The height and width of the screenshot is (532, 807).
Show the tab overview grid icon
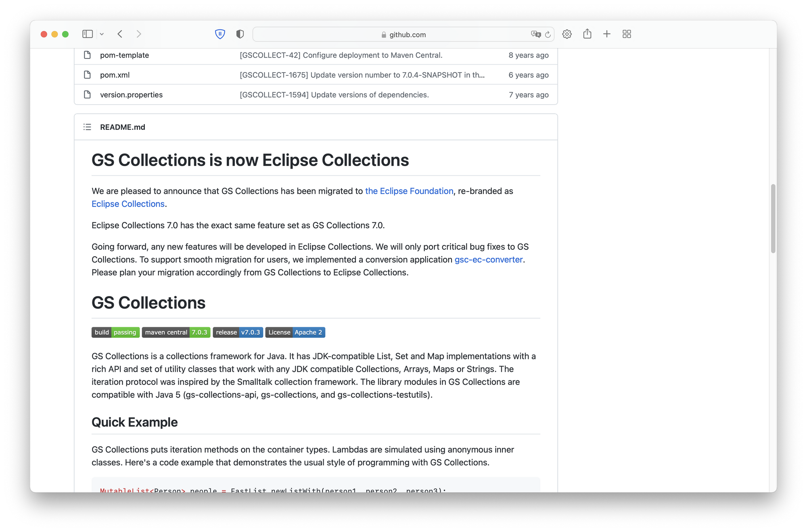tap(627, 34)
